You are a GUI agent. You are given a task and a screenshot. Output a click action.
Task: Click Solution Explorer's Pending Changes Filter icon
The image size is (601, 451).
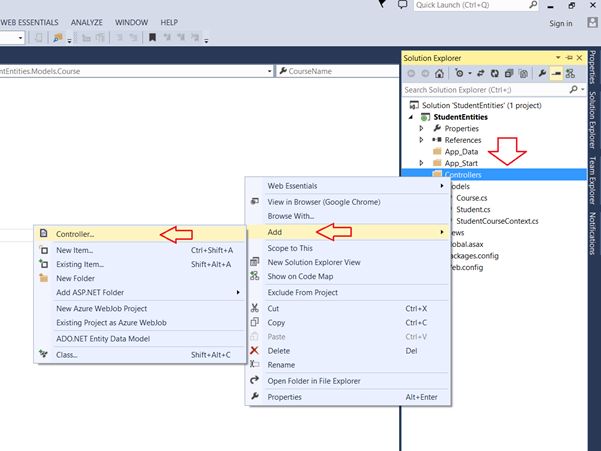[x=459, y=73]
